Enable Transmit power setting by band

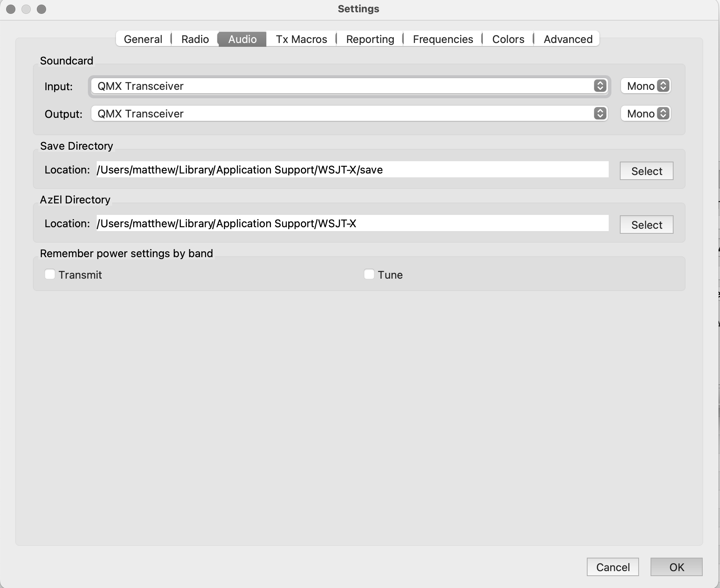[50, 274]
